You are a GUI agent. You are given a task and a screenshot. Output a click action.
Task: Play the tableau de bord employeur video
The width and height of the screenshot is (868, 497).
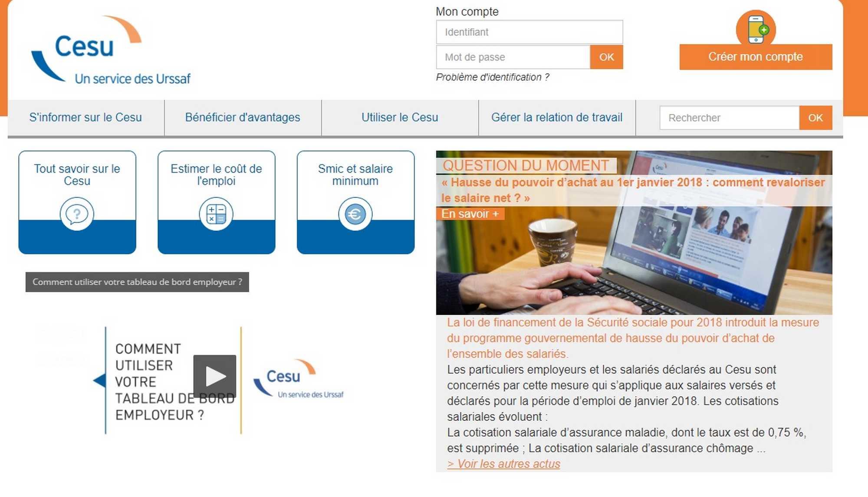[x=215, y=376]
